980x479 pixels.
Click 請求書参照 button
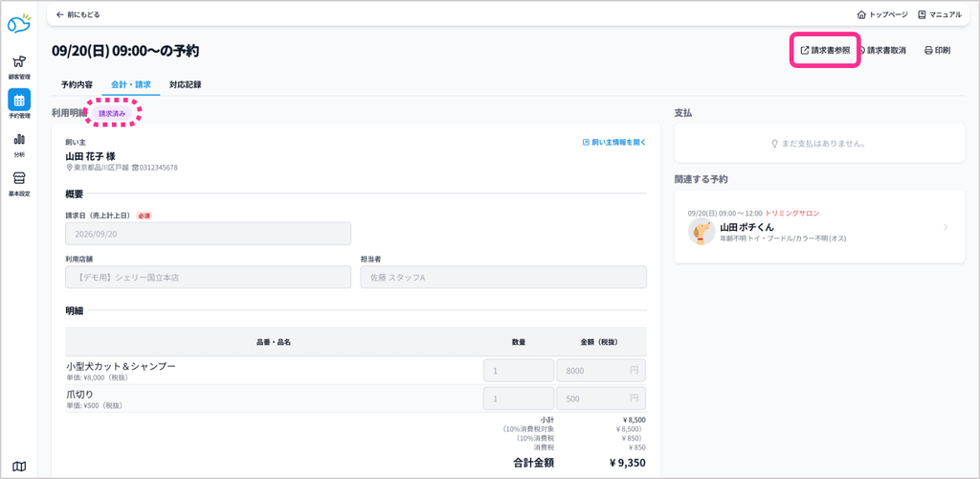tap(825, 50)
